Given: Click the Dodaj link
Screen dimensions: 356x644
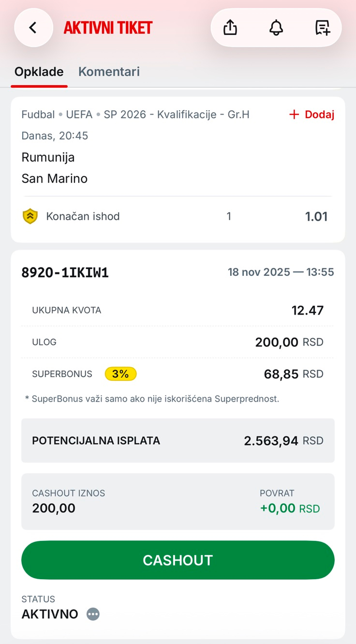Looking at the screenshot, I should [319, 115].
